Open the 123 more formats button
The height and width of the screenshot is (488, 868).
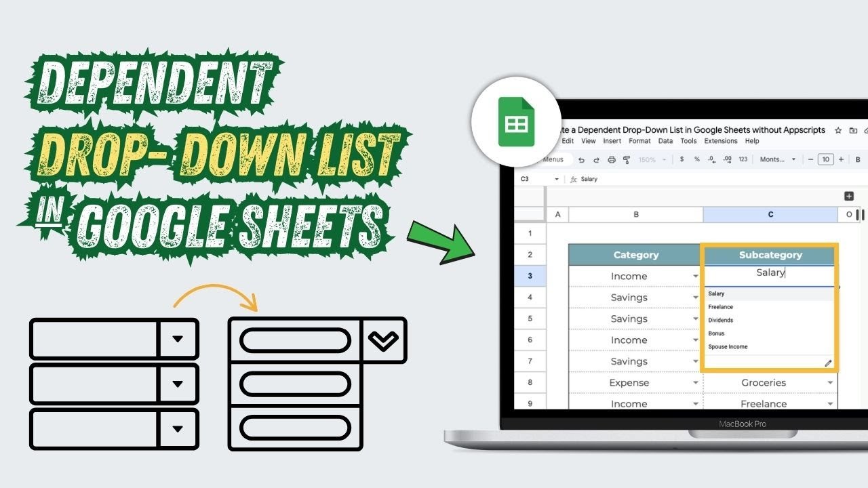coord(743,159)
